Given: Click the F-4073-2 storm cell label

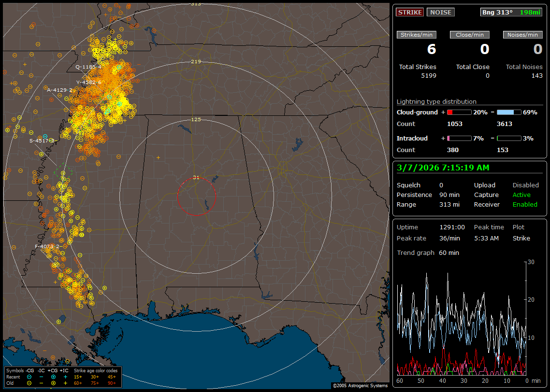Looking at the screenshot, I should point(47,246).
